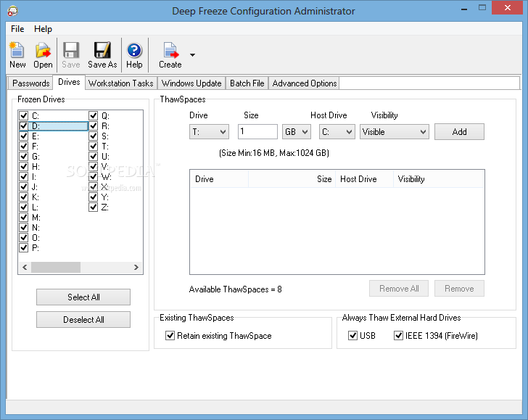Image resolution: width=528 pixels, height=420 pixels.
Task: Toggle the N: drive checkbox
Action: 23,228
